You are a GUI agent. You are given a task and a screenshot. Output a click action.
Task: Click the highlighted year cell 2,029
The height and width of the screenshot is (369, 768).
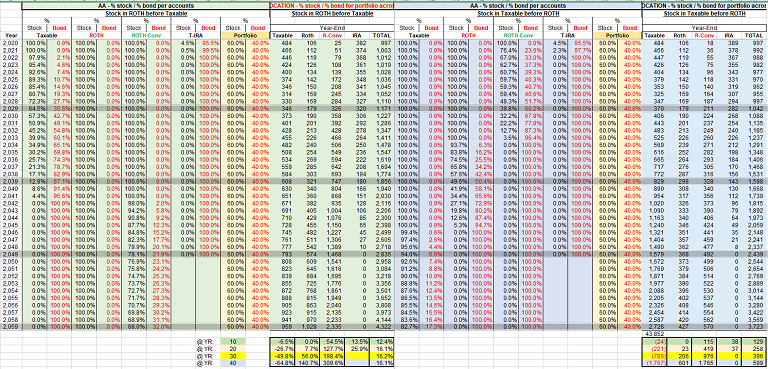11,107
